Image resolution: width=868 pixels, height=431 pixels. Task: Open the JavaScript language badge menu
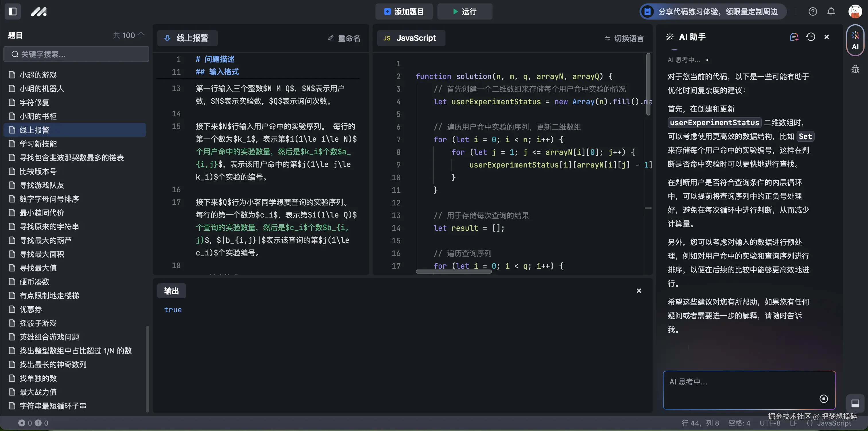point(411,38)
